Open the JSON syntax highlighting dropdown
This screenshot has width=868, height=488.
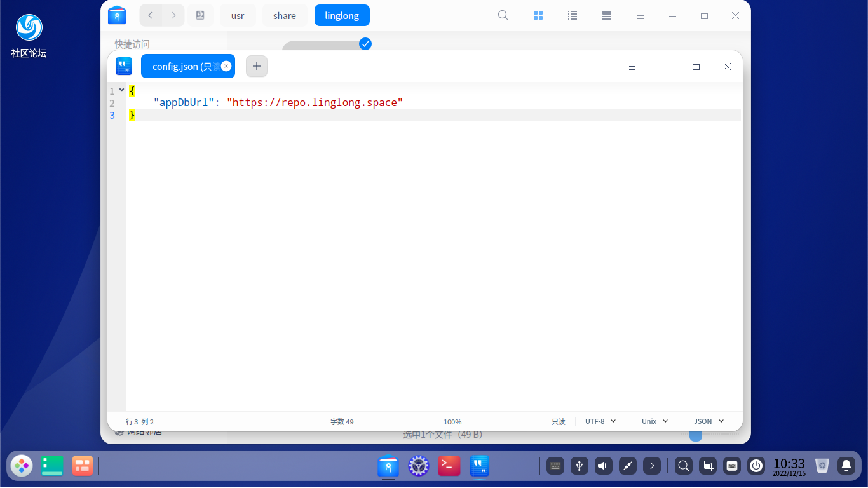(709, 421)
